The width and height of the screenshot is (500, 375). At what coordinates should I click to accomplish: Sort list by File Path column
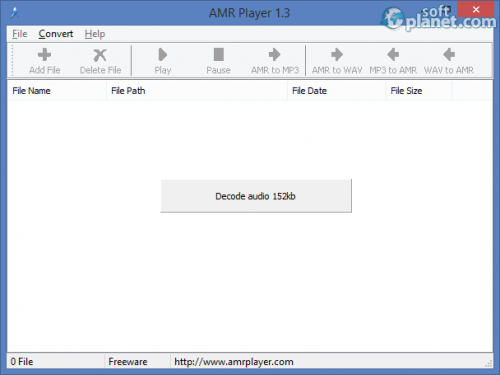coord(197,91)
